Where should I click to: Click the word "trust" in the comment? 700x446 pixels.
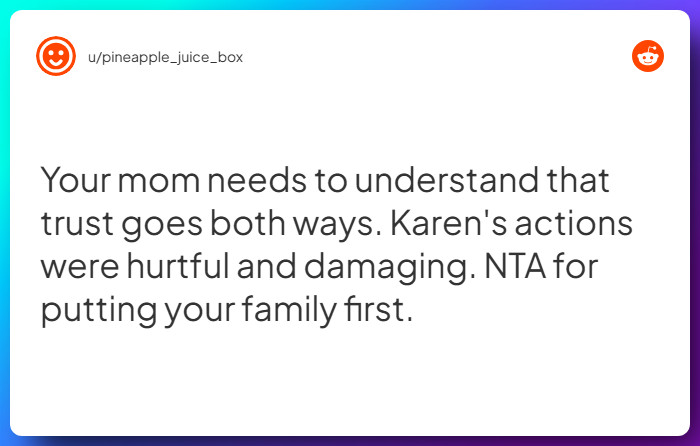point(77,224)
